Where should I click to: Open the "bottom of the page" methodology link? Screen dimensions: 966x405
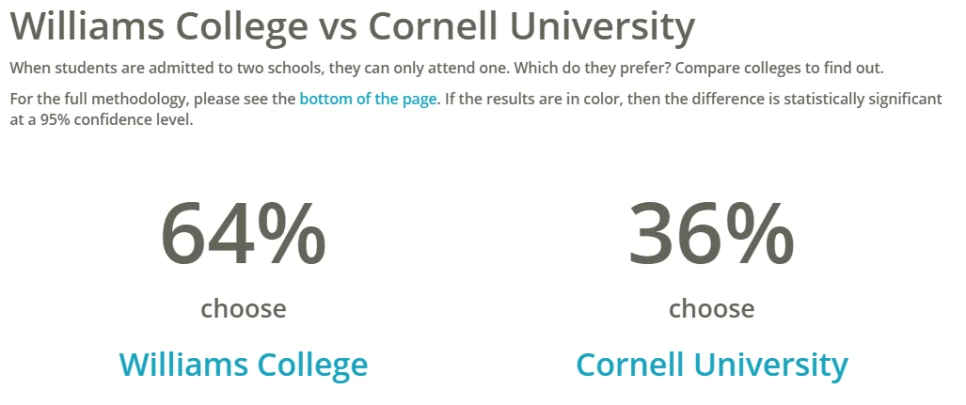pyautogui.click(x=368, y=99)
